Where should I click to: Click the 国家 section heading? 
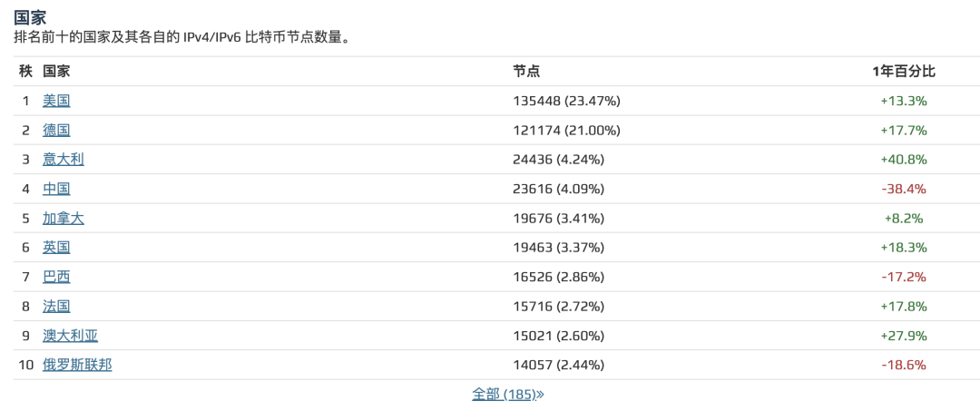30,17
